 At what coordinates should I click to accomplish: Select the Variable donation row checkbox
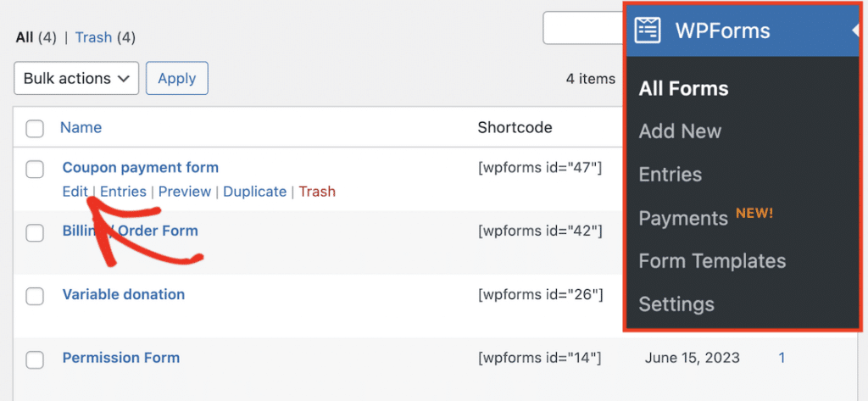(x=35, y=297)
